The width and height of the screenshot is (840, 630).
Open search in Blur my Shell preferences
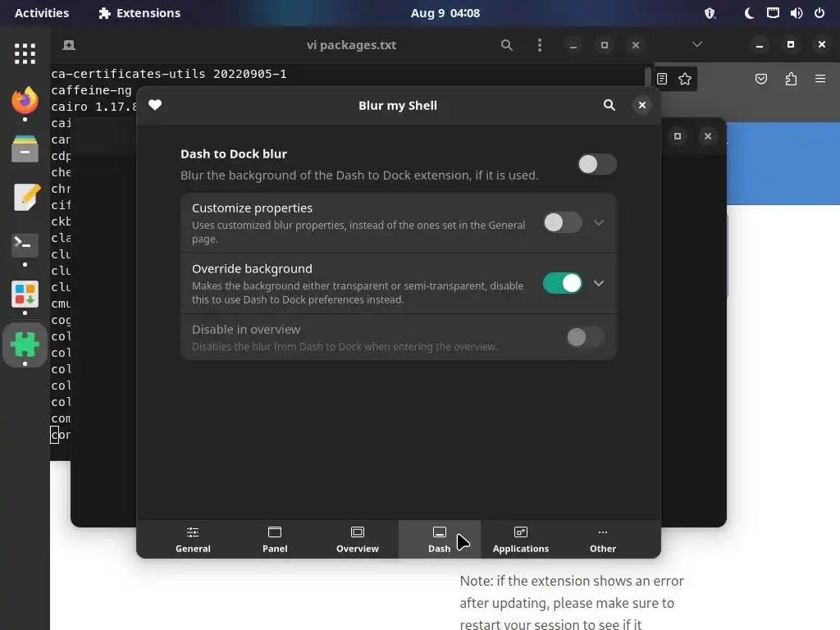(609, 105)
